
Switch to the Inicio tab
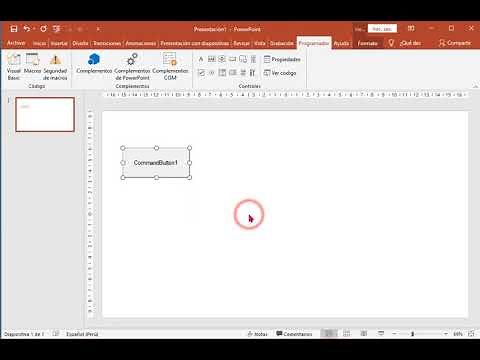pyautogui.click(x=39, y=43)
